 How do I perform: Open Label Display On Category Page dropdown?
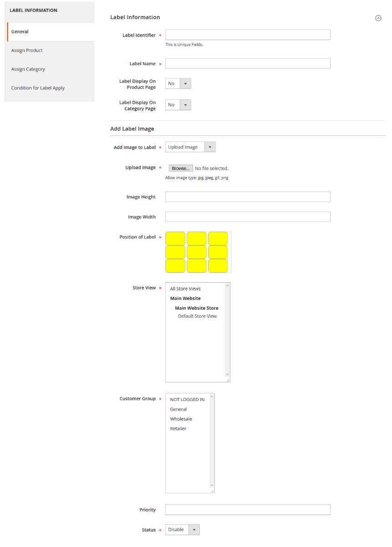[178, 105]
